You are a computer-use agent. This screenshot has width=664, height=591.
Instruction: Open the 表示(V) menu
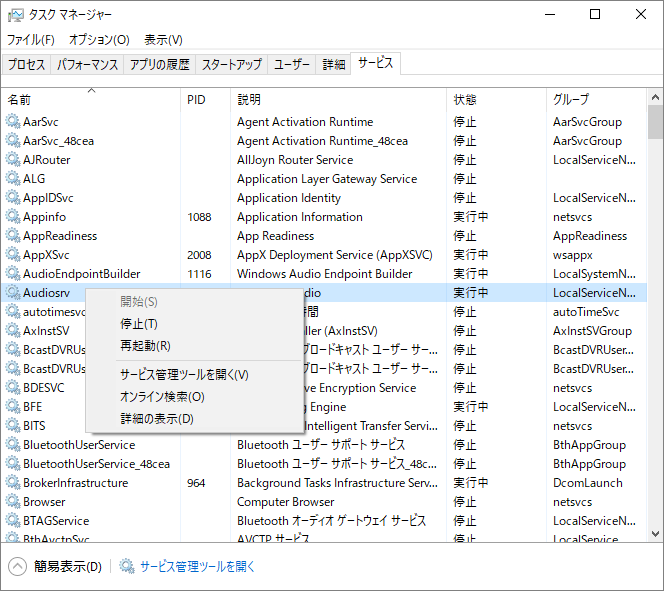tap(163, 40)
